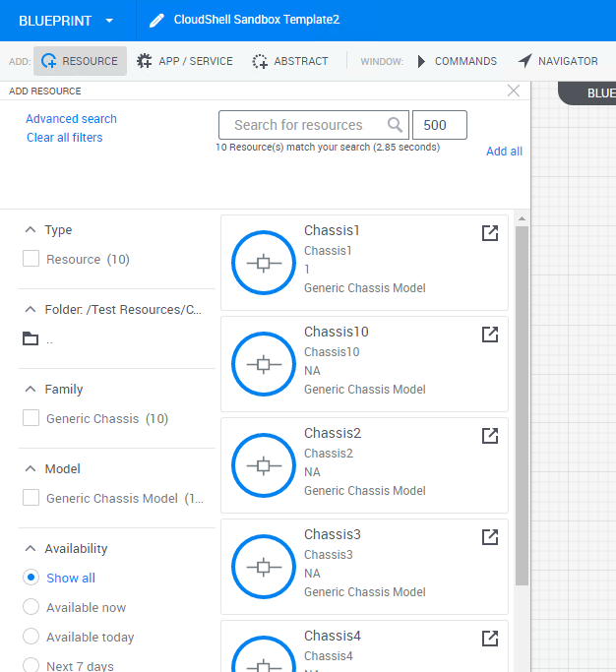The image size is (616, 672).
Task: Open the Navigator window
Action: 557,61
